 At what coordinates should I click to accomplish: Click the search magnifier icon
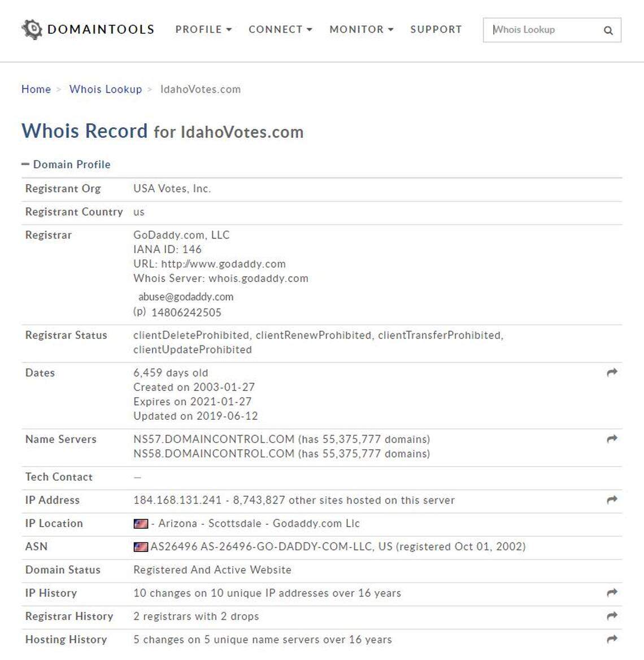tap(608, 30)
